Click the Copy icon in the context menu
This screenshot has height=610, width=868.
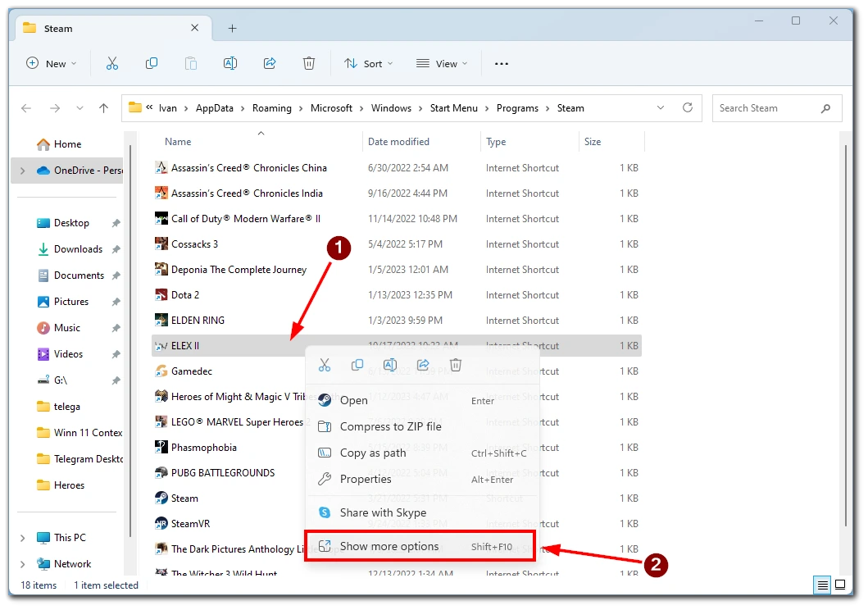coord(357,365)
